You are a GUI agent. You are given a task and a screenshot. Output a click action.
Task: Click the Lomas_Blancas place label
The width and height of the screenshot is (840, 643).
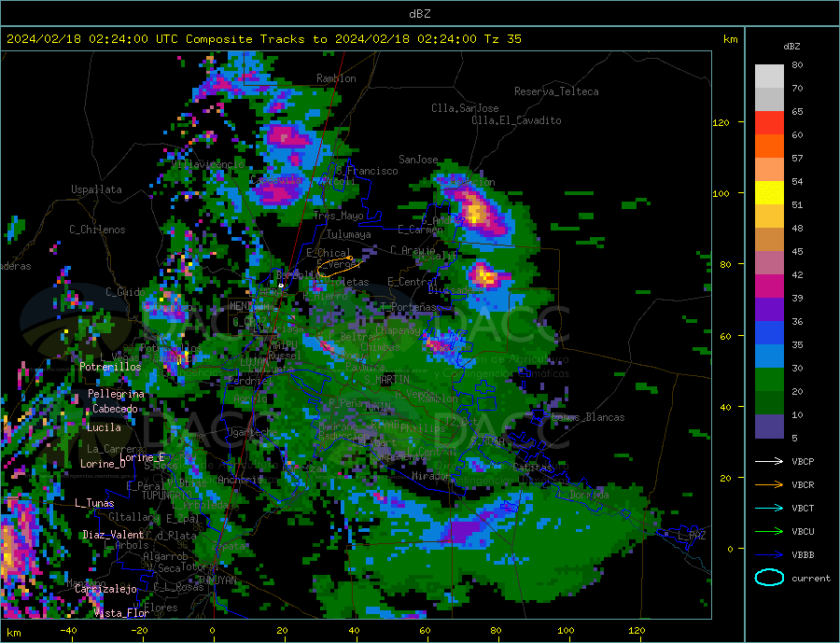tap(588, 417)
